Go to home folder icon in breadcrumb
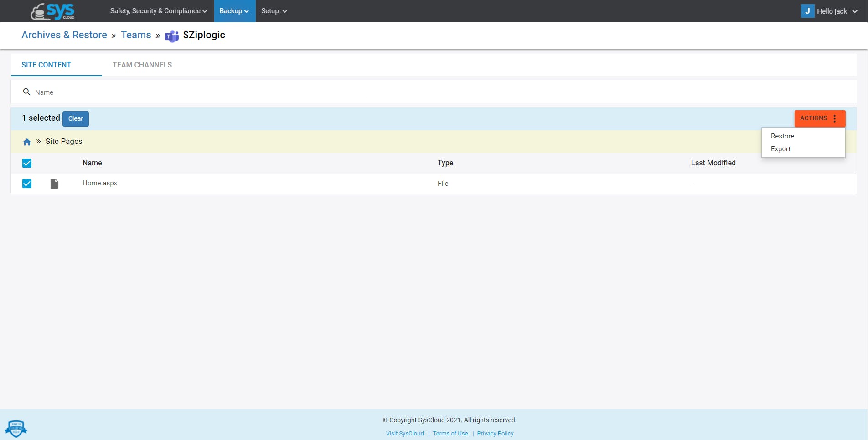 click(x=27, y=142)
